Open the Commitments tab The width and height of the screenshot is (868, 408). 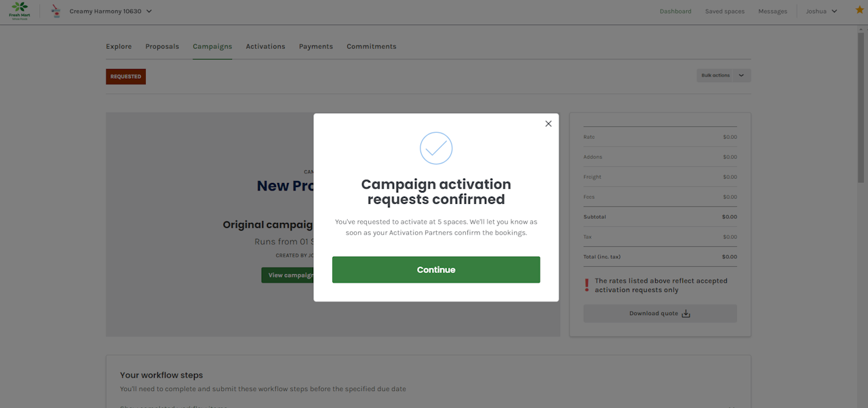(371, 47)
